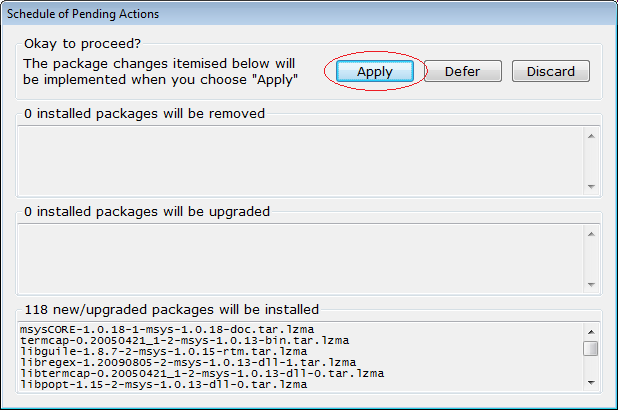The height and width of the screenshot is (410, 618).
Task: Click down arrow of removed packages list
Action: [591, 186]
